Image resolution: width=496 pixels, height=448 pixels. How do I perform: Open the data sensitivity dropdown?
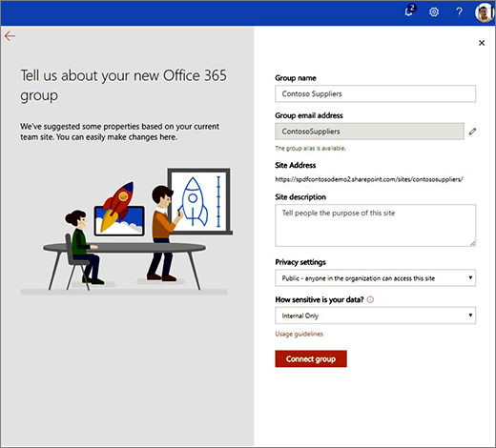point(375,316)
